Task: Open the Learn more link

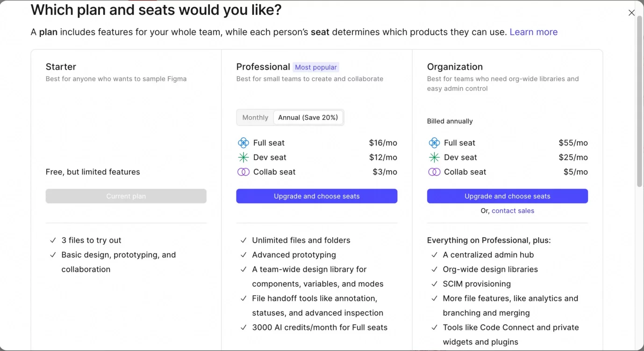Action: coord(533,32)
